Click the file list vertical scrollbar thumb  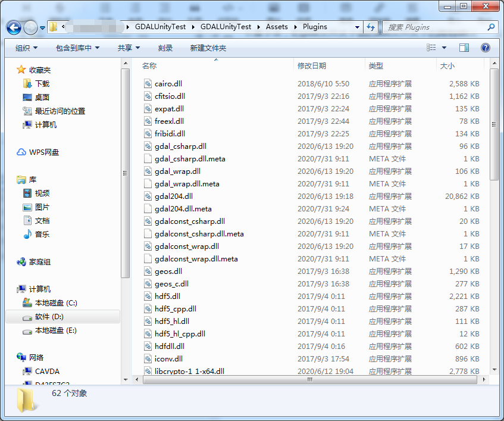494,124
